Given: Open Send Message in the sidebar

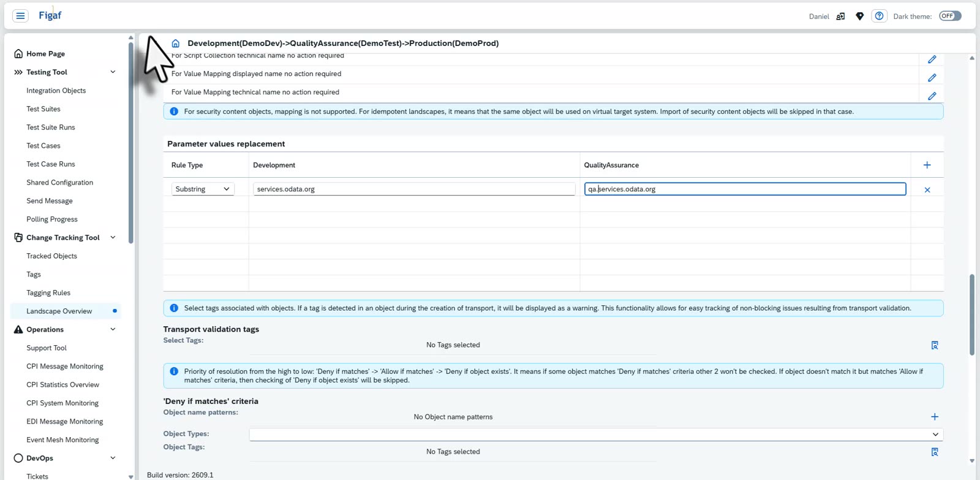Looking at the screenshot, I should coord(50,201).
